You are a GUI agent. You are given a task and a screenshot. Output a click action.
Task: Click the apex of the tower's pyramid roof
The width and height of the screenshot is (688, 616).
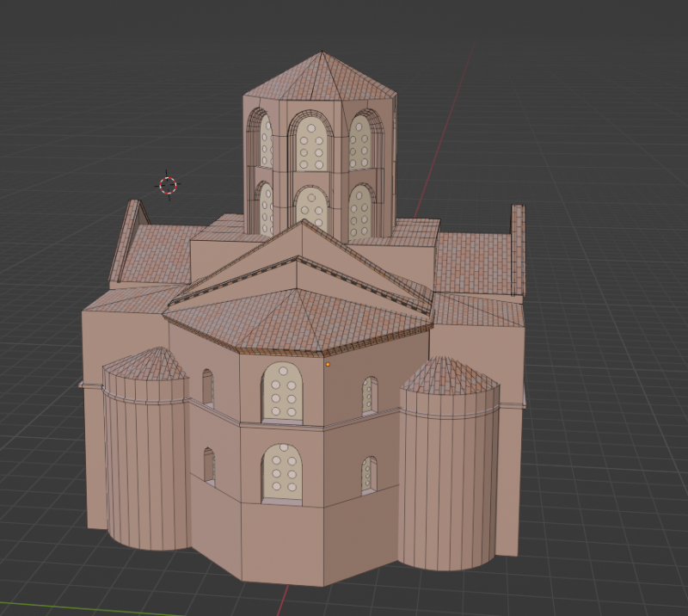coord(322,52)
